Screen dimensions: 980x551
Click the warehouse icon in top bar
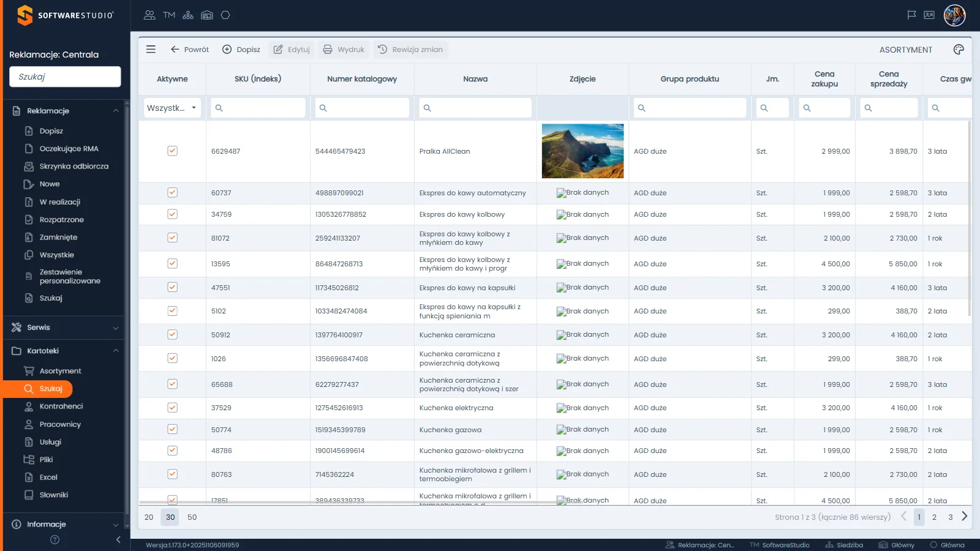tap(207, 15)
